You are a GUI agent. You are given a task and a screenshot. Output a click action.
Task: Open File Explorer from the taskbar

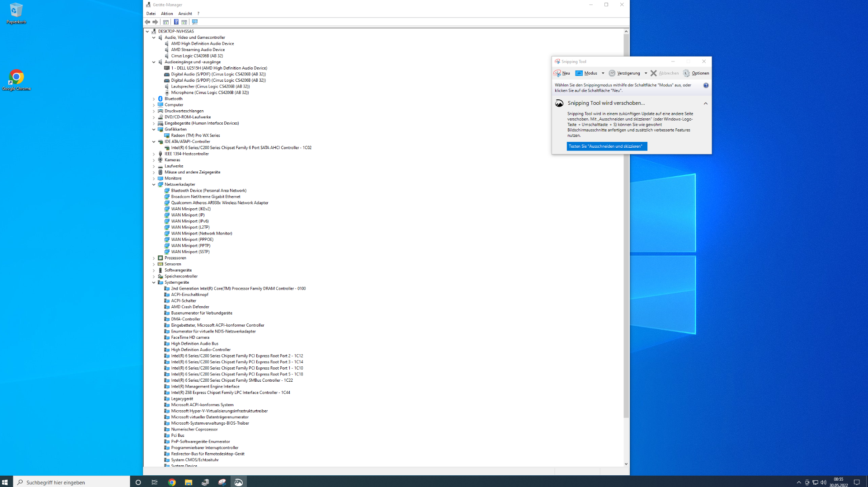189,482
